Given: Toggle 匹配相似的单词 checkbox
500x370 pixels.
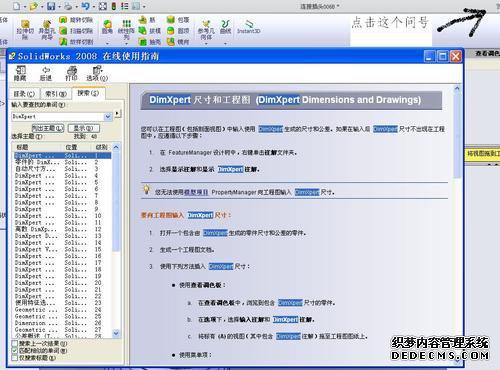Looking at the screenshot, I should coord(15,351).
